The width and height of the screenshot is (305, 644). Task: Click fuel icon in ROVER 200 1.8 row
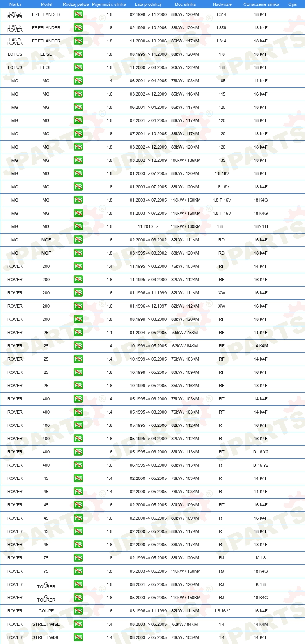click(x=78, y=319)
